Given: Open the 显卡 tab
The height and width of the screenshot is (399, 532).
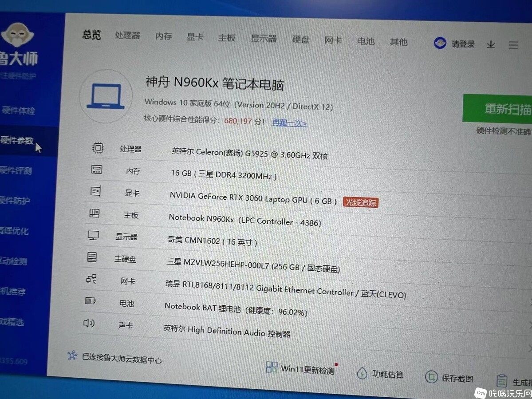Looking at the screenshot, I should point(195,37).
